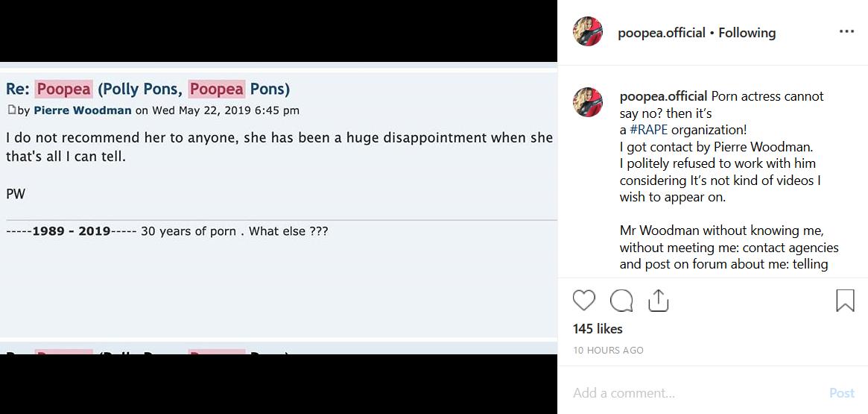This screenshot has width=868, height=414.
Task: Save post with bookmark icon
Action: click(845, 300)
